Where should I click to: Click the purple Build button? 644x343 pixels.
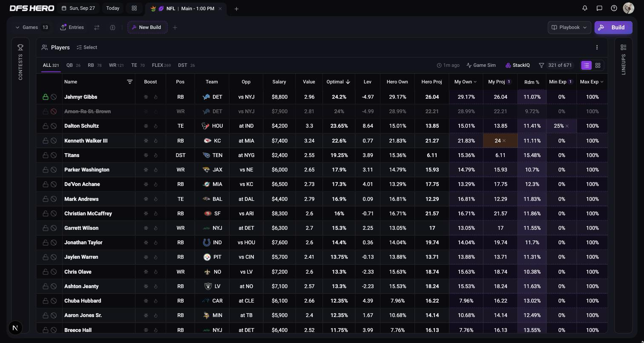[x=613, y=27]
